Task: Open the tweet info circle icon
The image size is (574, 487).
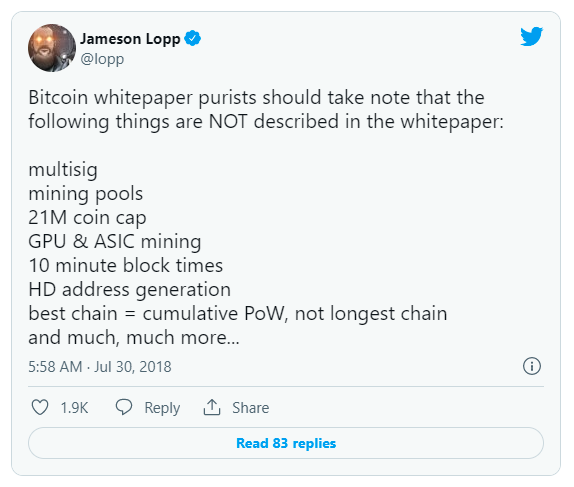Action: (x=532, y=366)
